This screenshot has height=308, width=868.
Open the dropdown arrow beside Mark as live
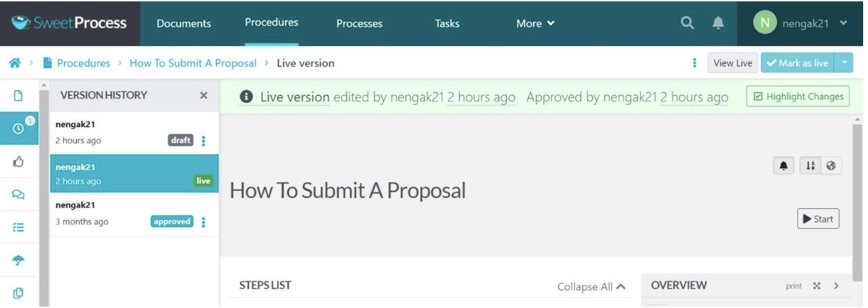[x=844, y=63]
